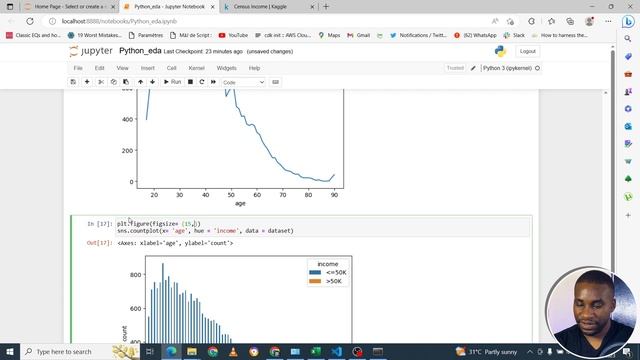Insert a cell below with the plus icon
640x360 pixels.
[87, 82]
